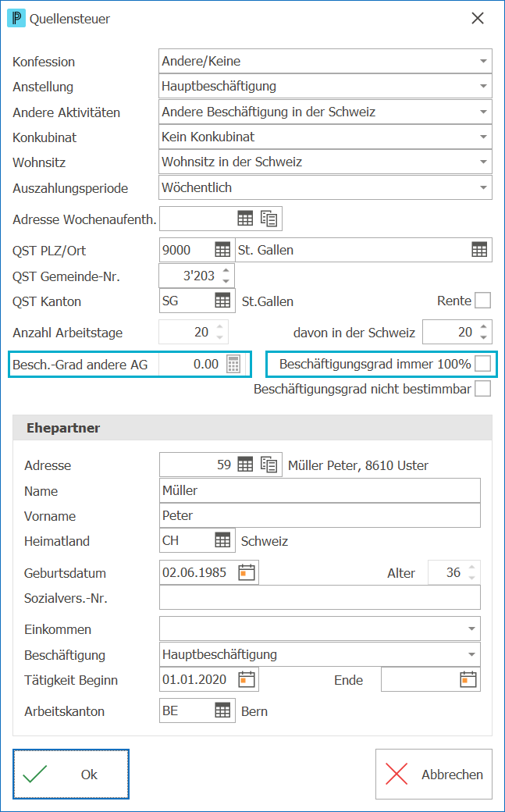Open the Konkubinat dropdown
Screen dimensions: 505x812
483,137
